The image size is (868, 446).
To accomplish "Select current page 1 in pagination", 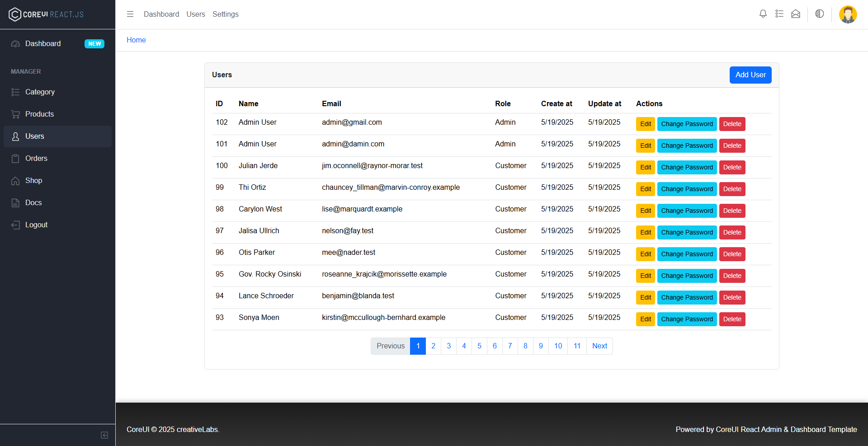I will 418,346.
